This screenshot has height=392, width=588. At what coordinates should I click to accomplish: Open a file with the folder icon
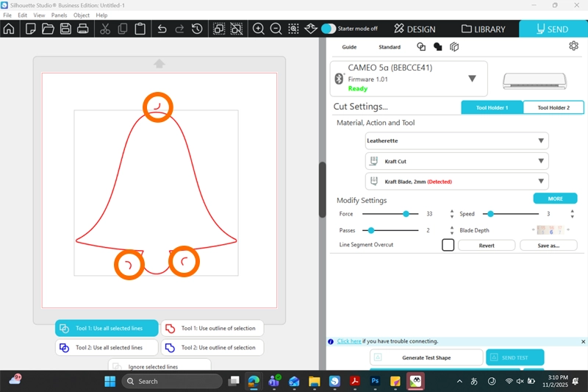[x=48, y=29]
